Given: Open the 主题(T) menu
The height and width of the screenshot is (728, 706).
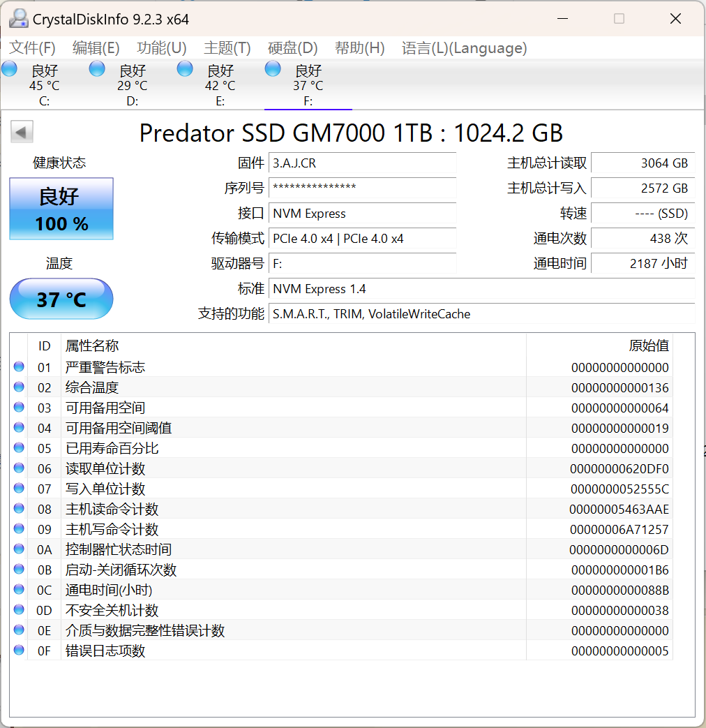Looking at the screenshot, I should pyautogui.click(x=225, y=48).
